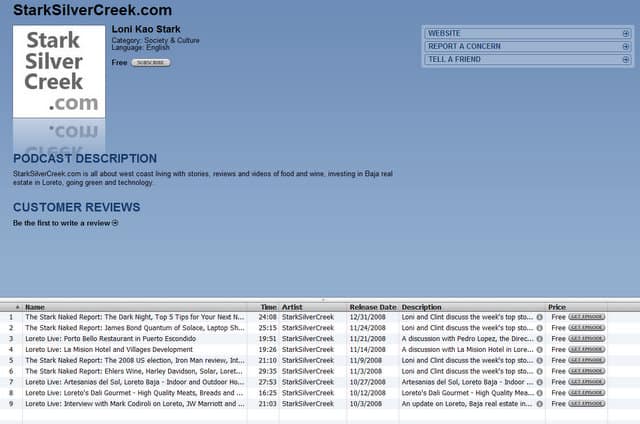Toggle sort arrow in the first column header

17,306
